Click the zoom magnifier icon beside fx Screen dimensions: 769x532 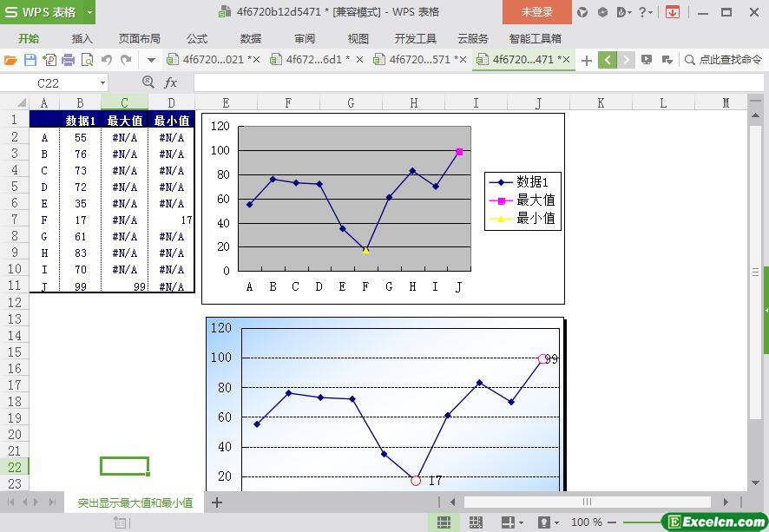point(148,82)
